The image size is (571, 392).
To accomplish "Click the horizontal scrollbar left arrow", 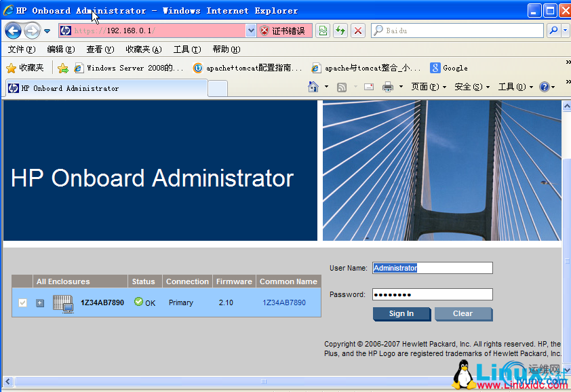I will 8,382.
